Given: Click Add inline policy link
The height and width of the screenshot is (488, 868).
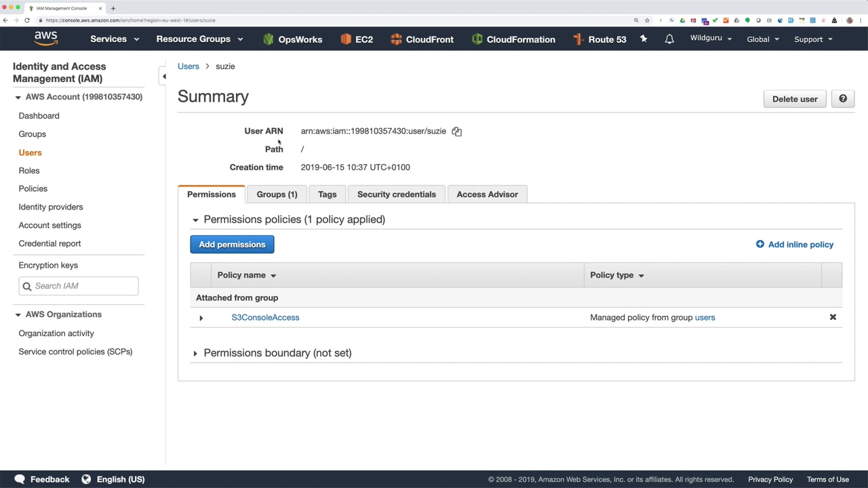Looking at the screenshot, I should (x=795, y=245).
